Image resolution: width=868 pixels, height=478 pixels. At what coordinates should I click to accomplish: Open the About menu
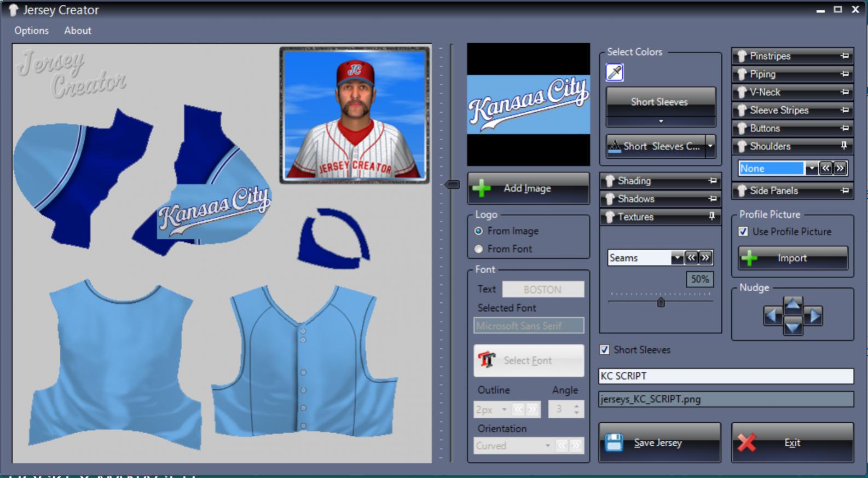click(x=78, y=31)
